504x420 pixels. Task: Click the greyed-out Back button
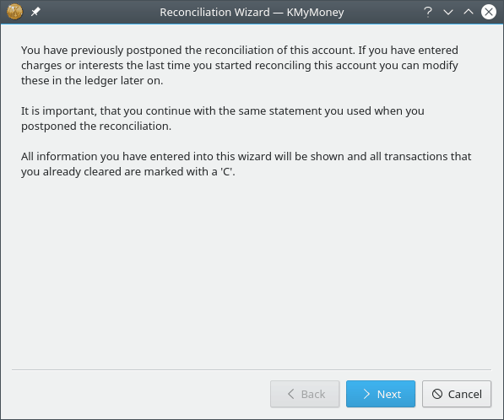[x=305, y=394]
